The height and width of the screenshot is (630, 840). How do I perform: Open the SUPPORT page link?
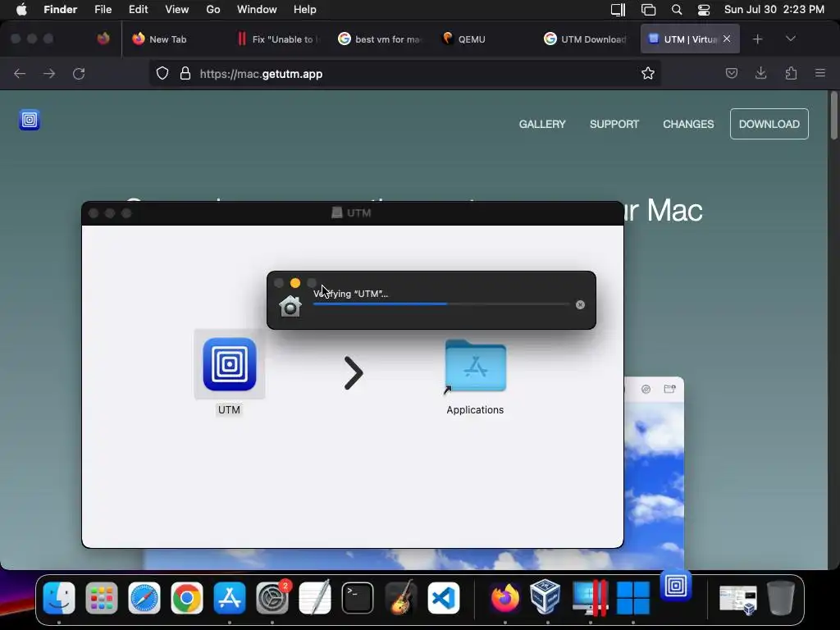coord(614,124)
